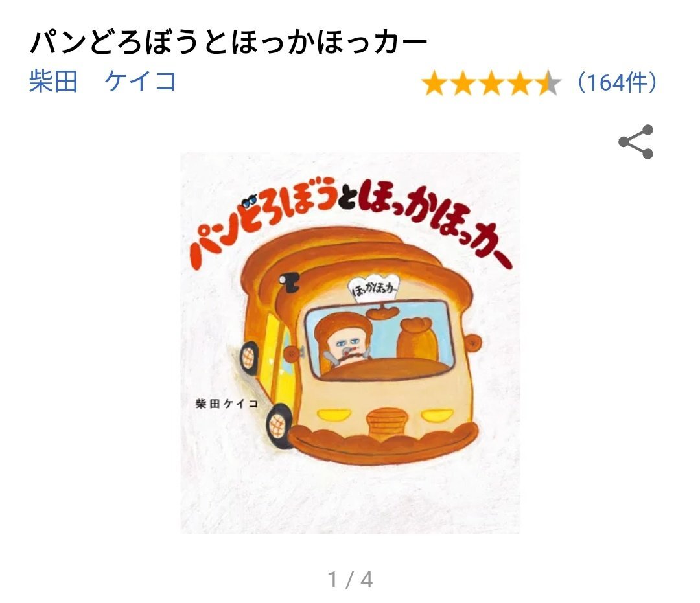Click author name 柴田ケイコ printed on cover

227,404
